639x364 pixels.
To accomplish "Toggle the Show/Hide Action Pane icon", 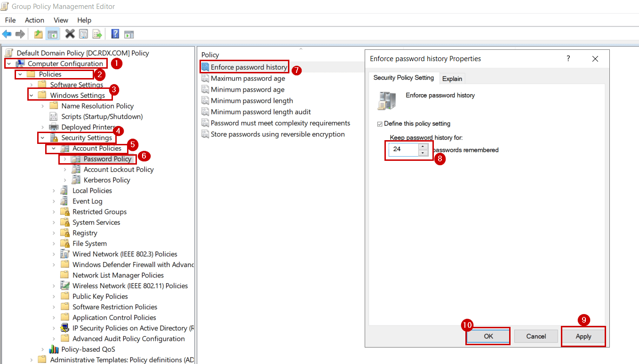I will click(128, 33).
